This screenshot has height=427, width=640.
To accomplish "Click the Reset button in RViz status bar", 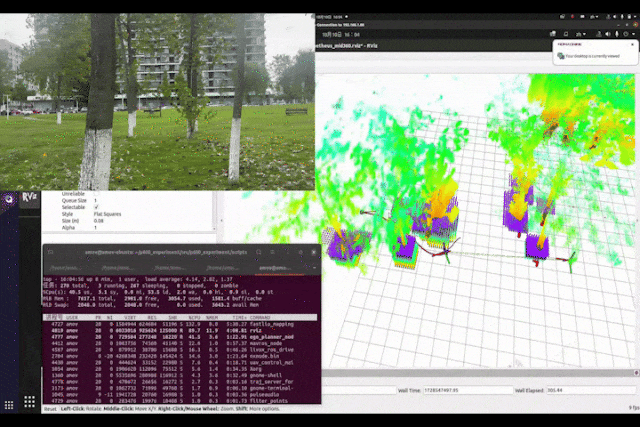I will tap(49, 408).
